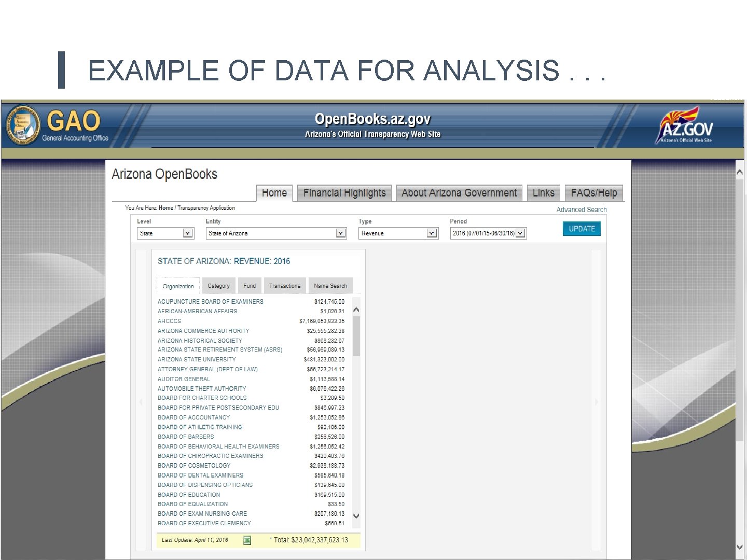The height and width of the screenshot is (560, 747).
Task: Click AHCCCS amount $7,169,053,833.35
Action: pyautogui.click(x=322, y=321)
